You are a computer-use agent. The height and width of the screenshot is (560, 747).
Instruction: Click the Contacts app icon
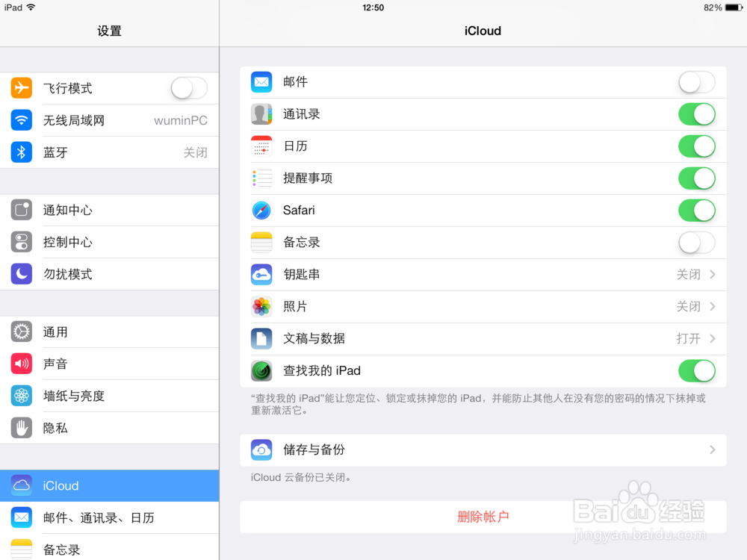(x=261, y=114)
